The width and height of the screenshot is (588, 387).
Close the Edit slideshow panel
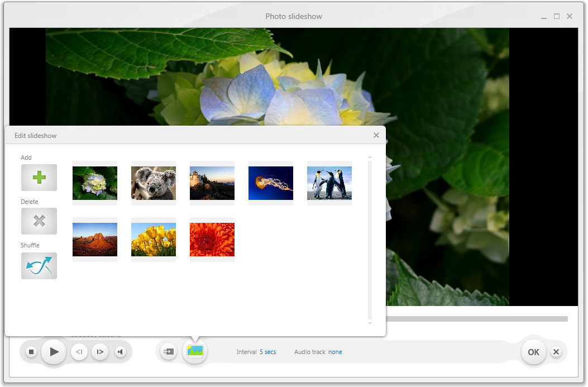[376, 135]
